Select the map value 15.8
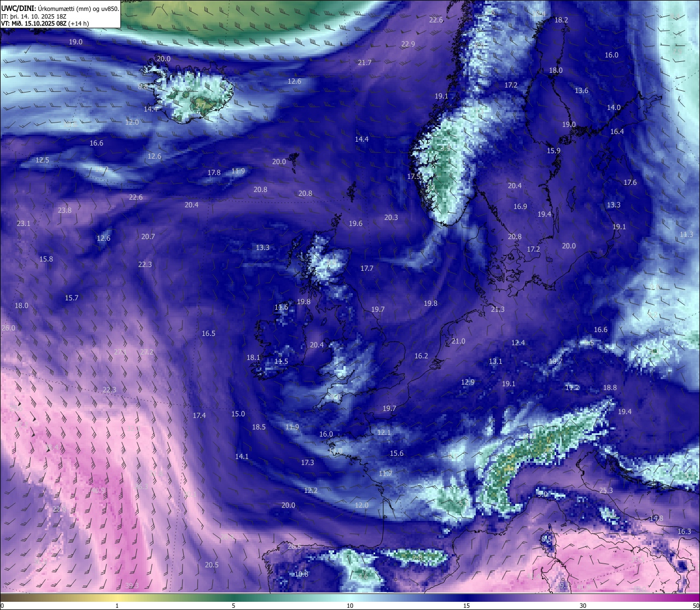 [46, 259]
